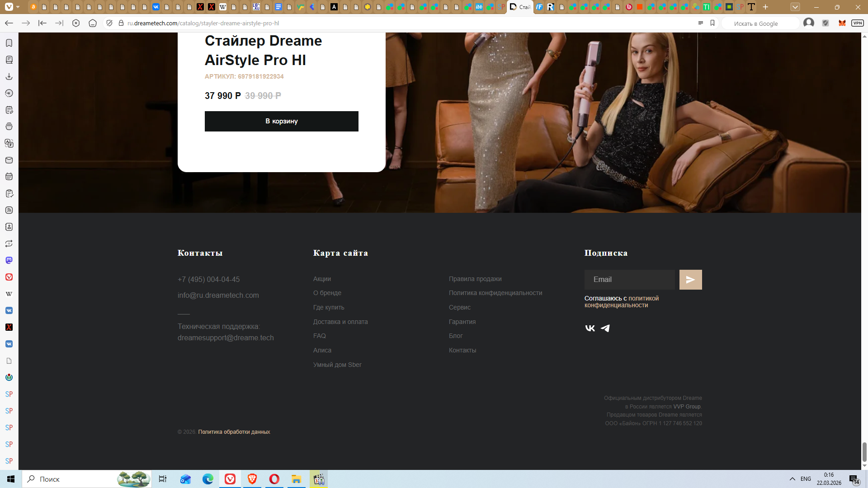
Task: Open the Calendar panel in sidebar
Action: [x=9, y=177]
